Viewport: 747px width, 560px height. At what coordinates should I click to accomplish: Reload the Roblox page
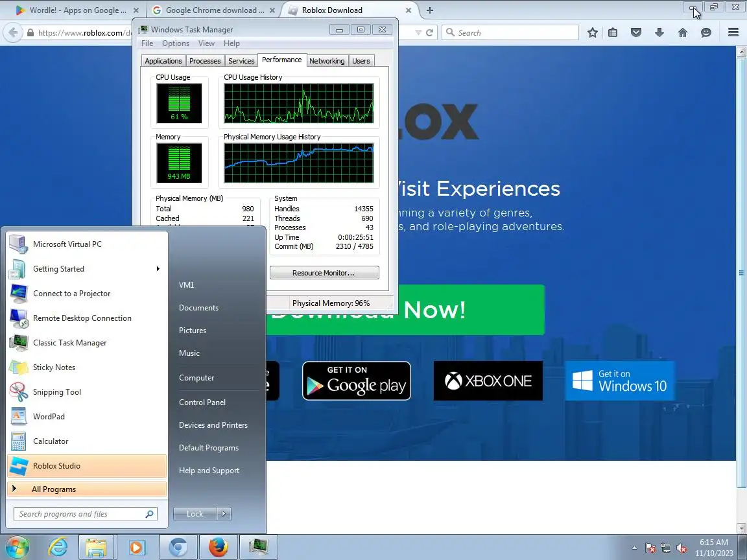pyautogui.click(x=430, y=33)
